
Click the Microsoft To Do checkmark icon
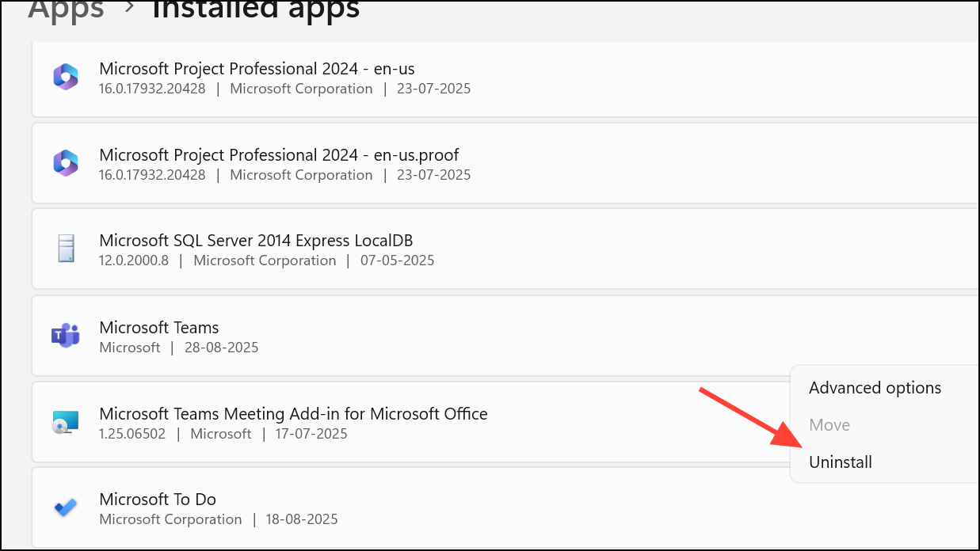64,507
